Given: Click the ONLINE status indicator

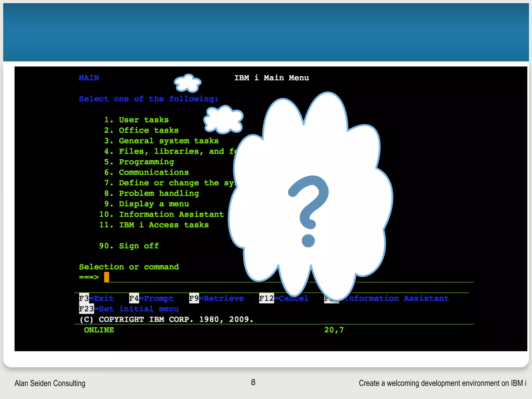Looking at the screenshot, I should pyautogui.click(x=99, y=330).
